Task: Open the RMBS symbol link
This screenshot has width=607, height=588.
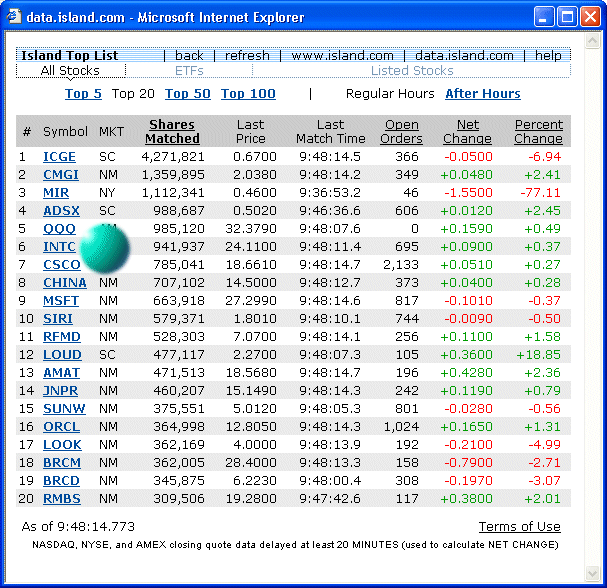Action: (x=62, y=499)
